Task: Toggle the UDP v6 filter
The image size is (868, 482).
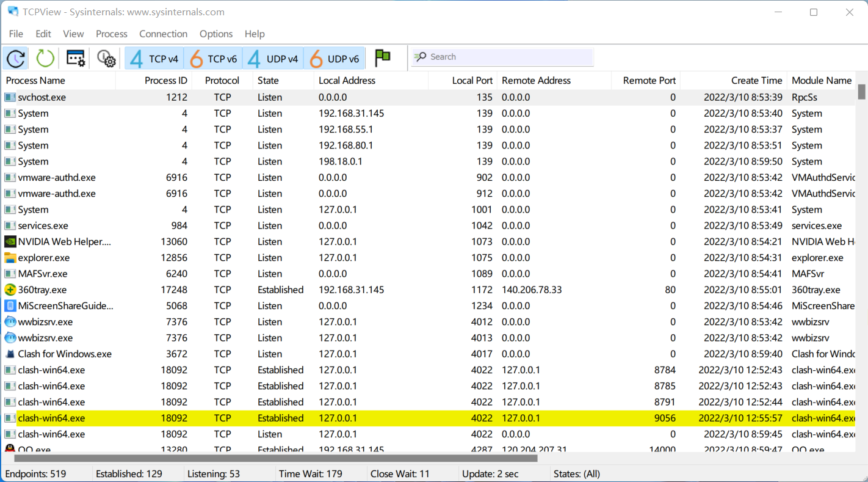Action: click(334, 59)
